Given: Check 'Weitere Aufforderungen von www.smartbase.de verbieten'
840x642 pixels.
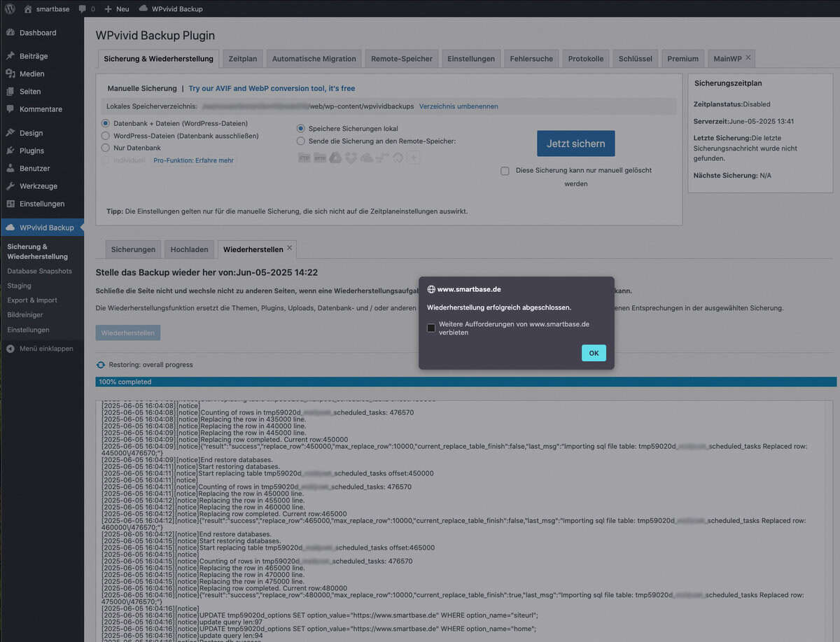Looking at the screenshot, I should coord(431,328).
